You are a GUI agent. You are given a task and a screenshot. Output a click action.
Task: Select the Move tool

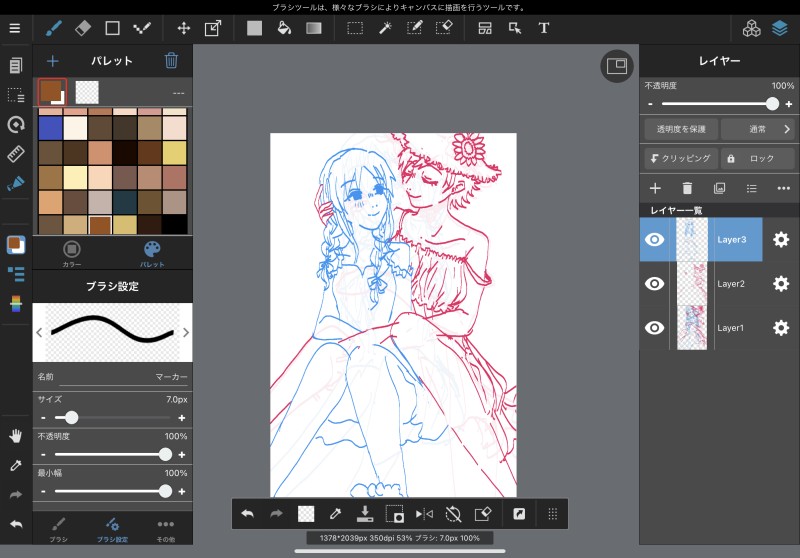click(x=183, y=28)
